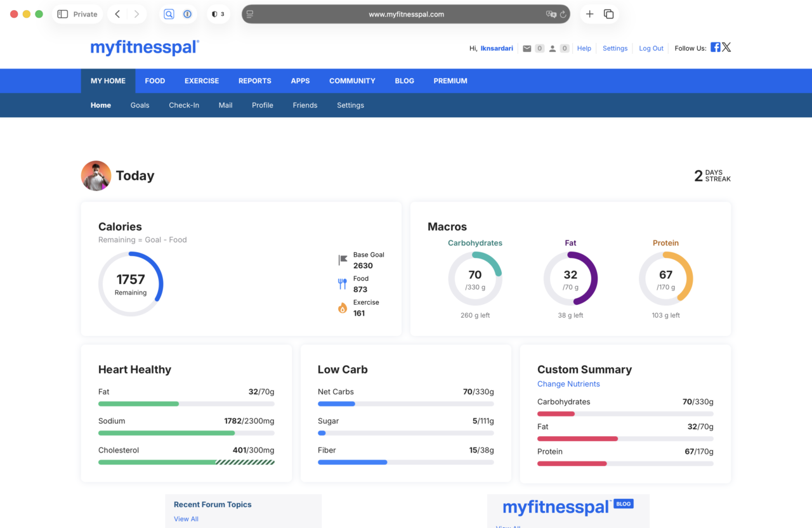
Task: Open Goals in the sub navigation
Action: pyautogui.click(x=140, y=105)
